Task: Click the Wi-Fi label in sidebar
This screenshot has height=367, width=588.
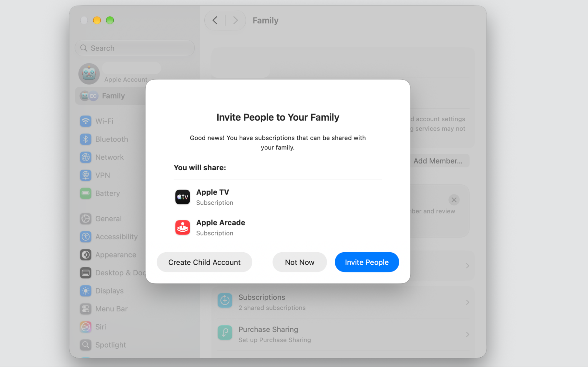Action: 104,121
